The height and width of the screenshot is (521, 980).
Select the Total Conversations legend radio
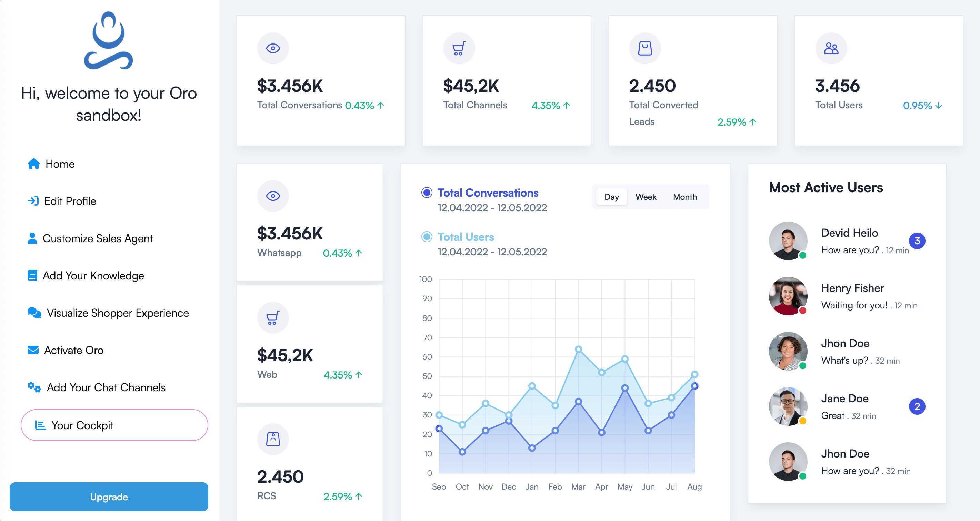point(427,193)
